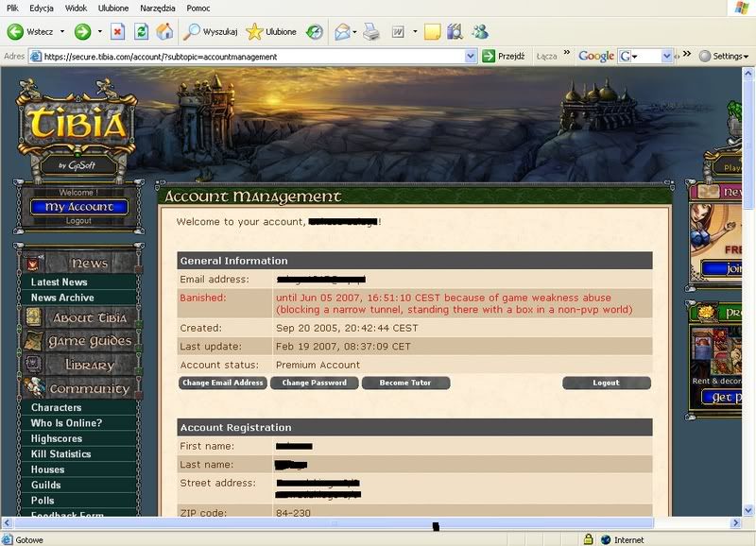
Task: Open Ulubione favorites star in toolbar
Action: (254, 32)
